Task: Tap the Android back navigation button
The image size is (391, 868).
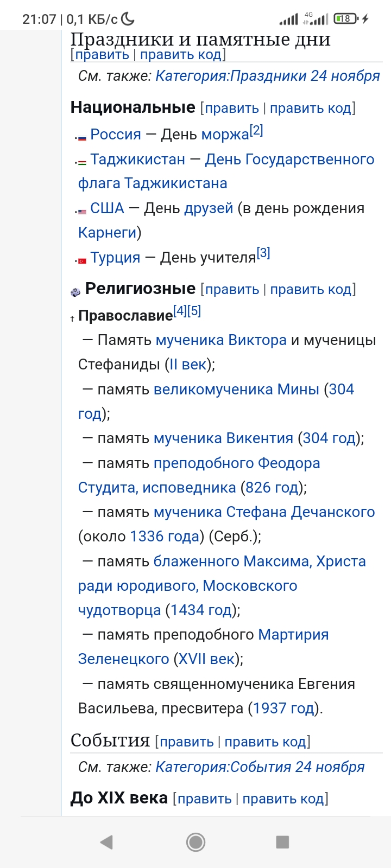Action: click(x=106, y=842)
